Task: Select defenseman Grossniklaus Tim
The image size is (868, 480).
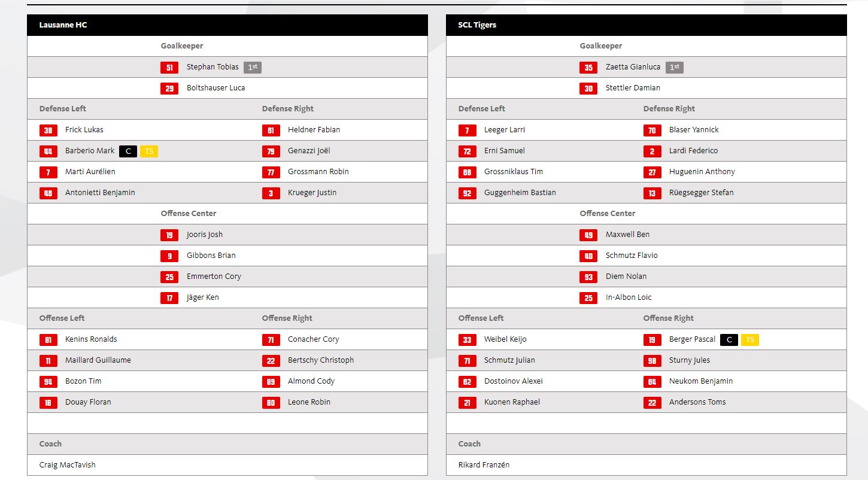Action: tap(514, 172)
